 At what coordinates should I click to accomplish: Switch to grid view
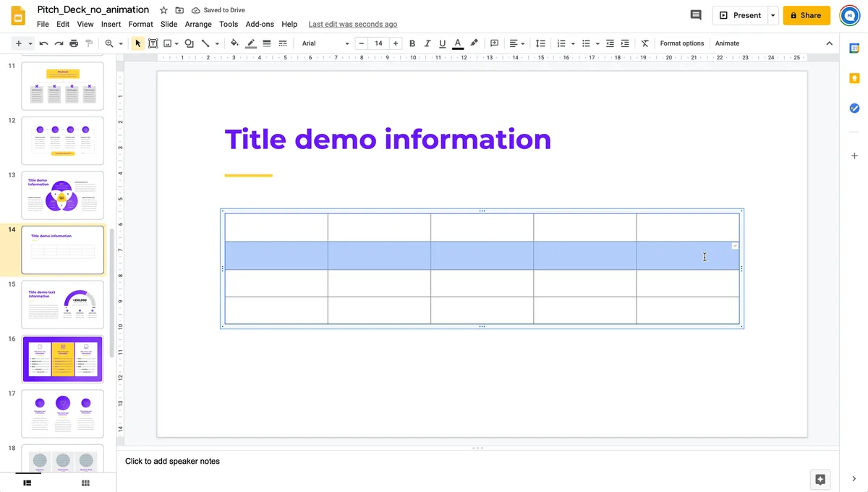(x=85, y=483)
